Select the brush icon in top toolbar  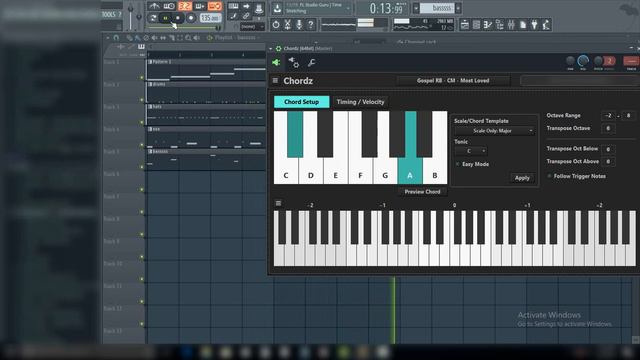pyautogui.click(x=233, y=16)
